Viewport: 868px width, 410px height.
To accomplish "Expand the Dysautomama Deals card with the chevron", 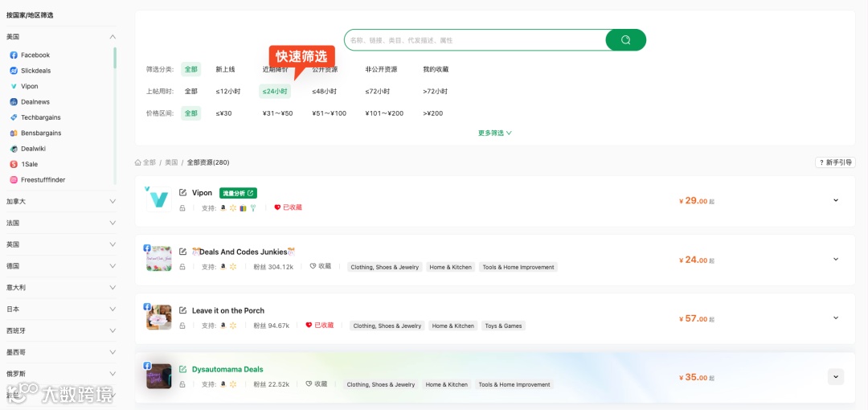I will (x=836, y=377).
